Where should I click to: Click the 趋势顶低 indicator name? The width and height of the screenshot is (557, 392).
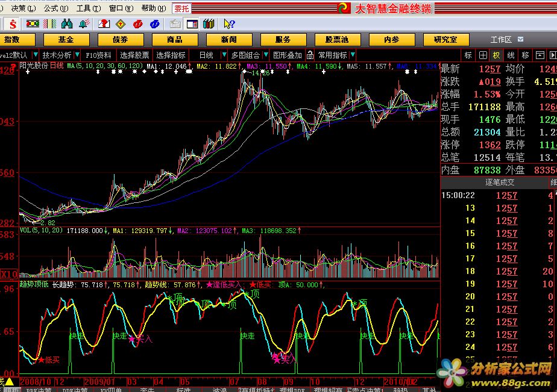34,284
